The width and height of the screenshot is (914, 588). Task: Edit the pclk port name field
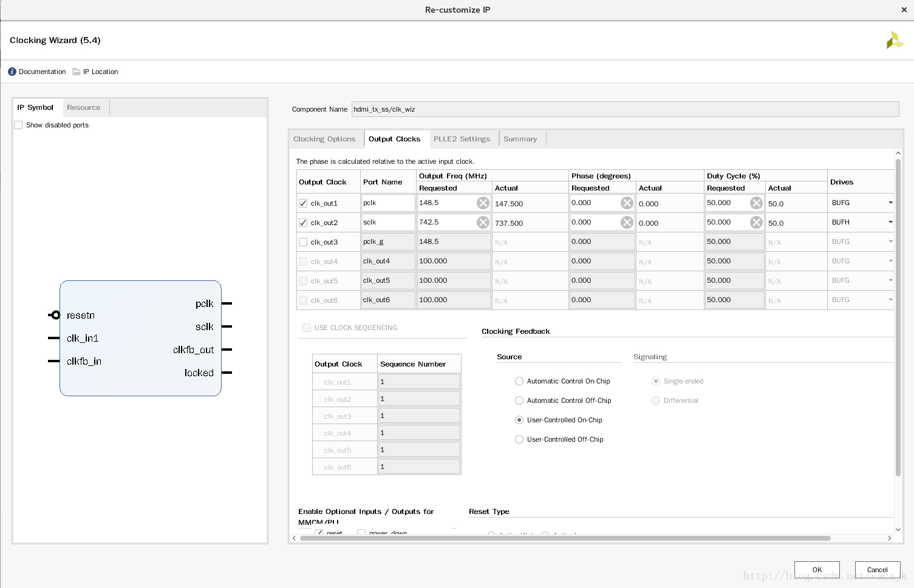pos(388,203)
